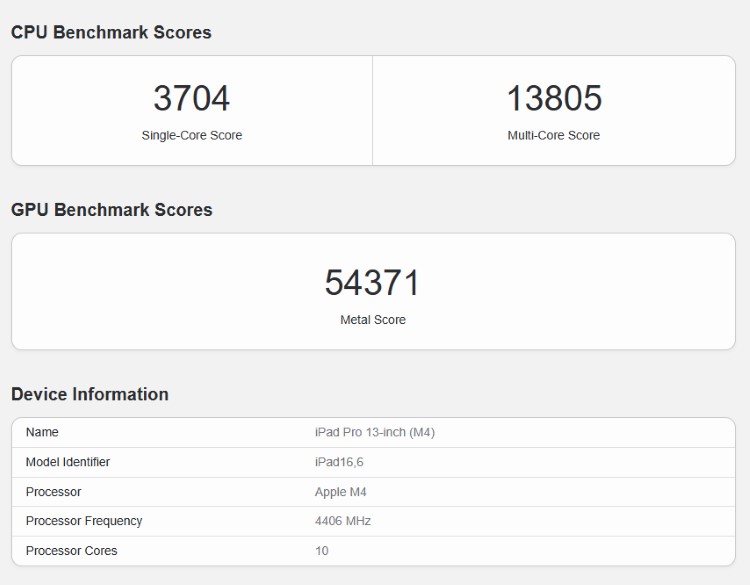Click the Name field label
Viewport: 750px width, 585px height.
(42, 432)
